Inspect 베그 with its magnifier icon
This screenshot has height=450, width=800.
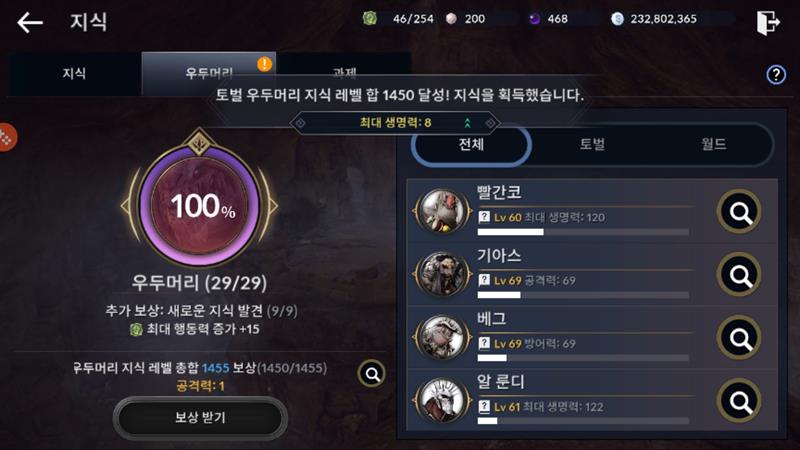[739, 338]
